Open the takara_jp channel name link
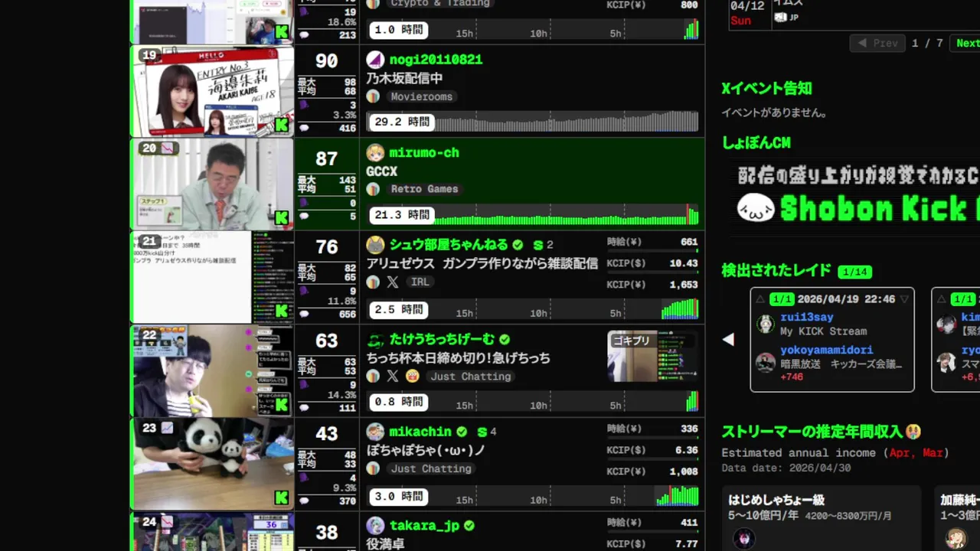Screen dimensions: 980x551 coord(424,526)
